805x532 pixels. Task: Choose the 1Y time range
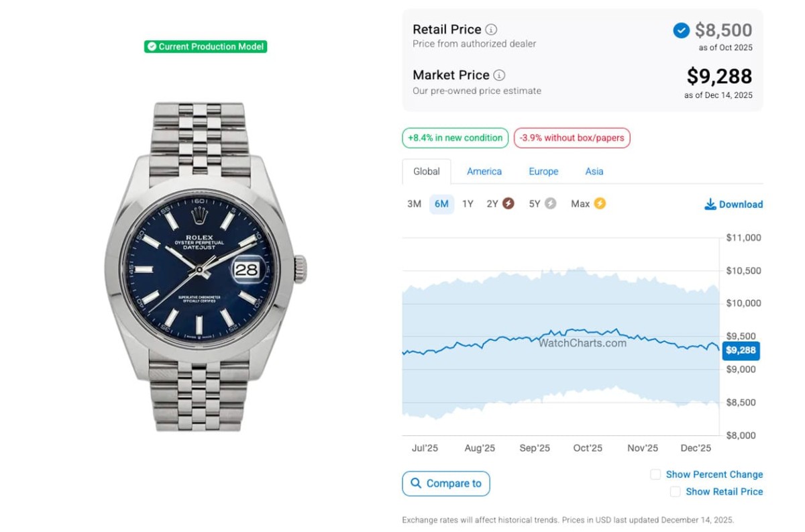(x=468, y=204)
